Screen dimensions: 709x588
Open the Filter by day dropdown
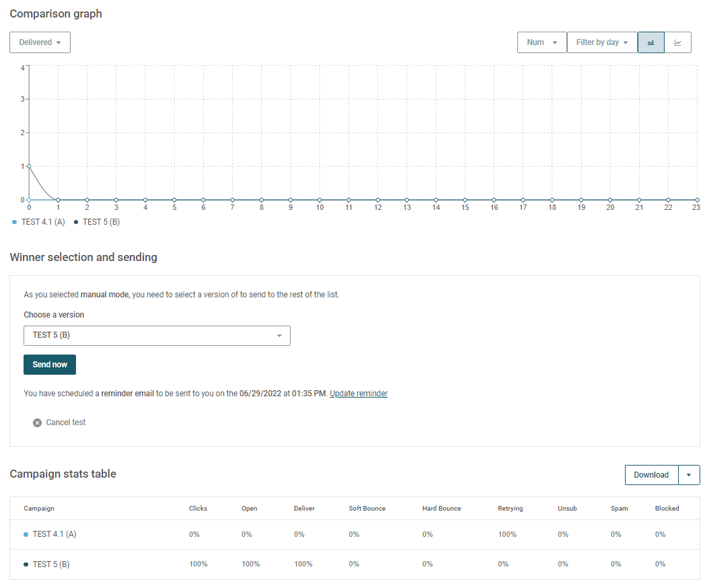tap(602, 42)
